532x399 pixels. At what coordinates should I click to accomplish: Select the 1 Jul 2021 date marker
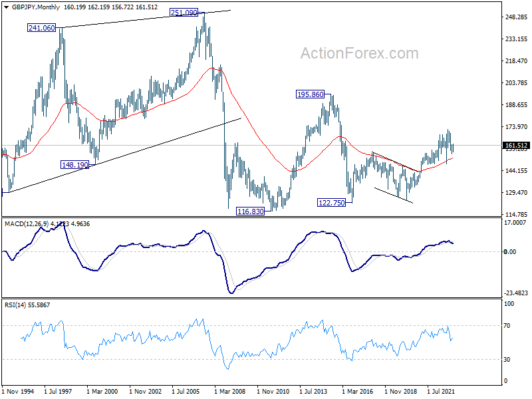point(441,391)
